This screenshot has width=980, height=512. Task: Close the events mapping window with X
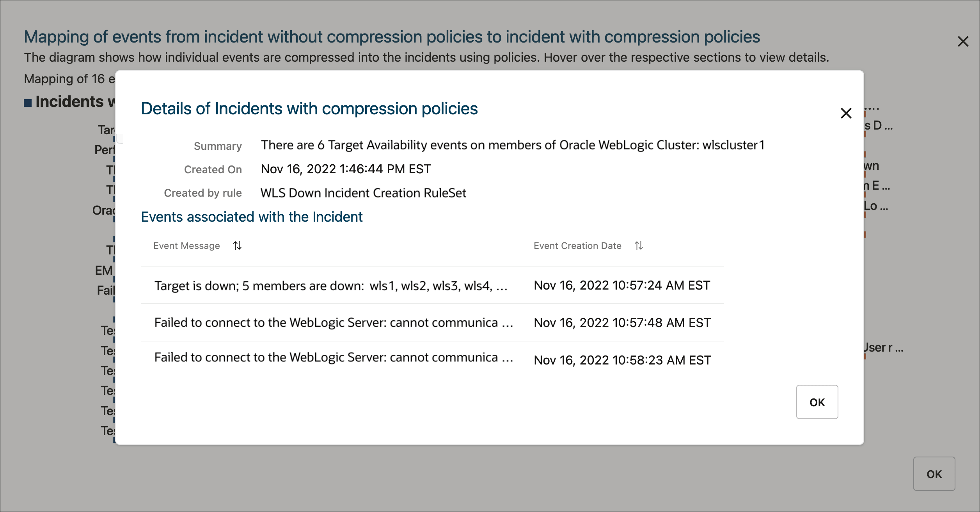tap(963, 41)
